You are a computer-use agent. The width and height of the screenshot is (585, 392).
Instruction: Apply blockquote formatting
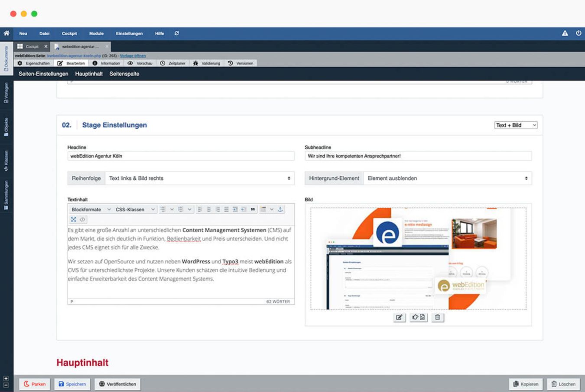pyautogui.click(x=253, y=209)
